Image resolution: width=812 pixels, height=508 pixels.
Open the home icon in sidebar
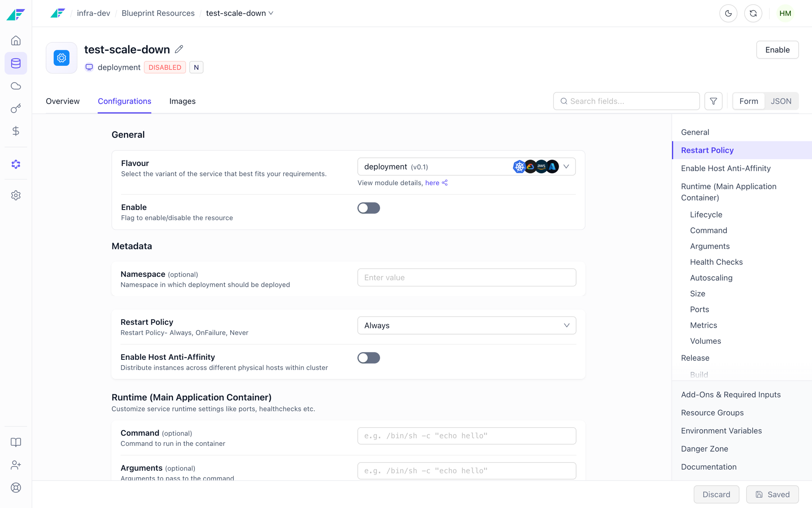[x=16, y=41]
